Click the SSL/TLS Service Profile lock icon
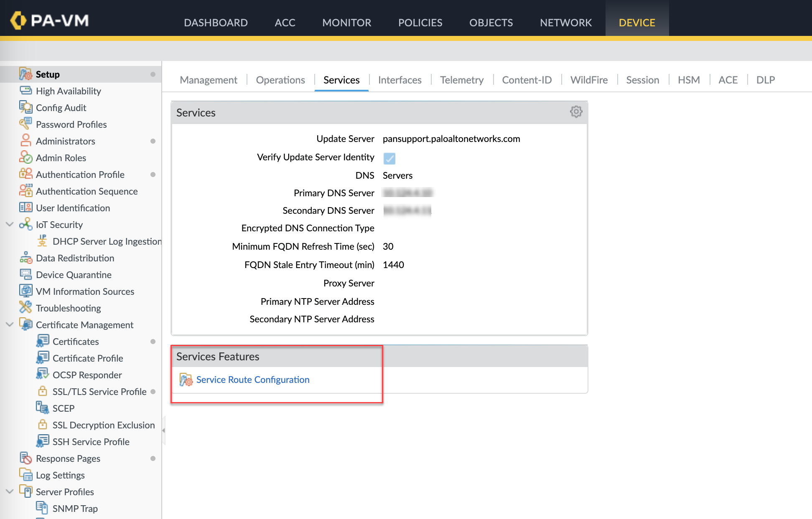 tap(42, 391)
